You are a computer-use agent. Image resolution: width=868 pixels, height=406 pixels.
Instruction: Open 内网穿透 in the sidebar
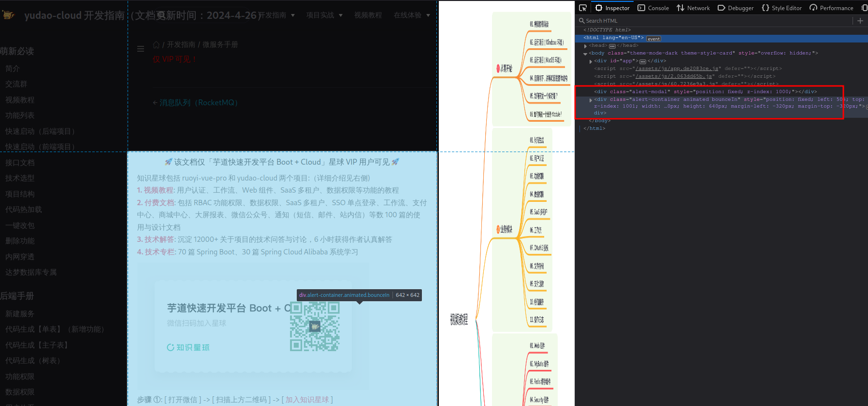pos(20,257)
